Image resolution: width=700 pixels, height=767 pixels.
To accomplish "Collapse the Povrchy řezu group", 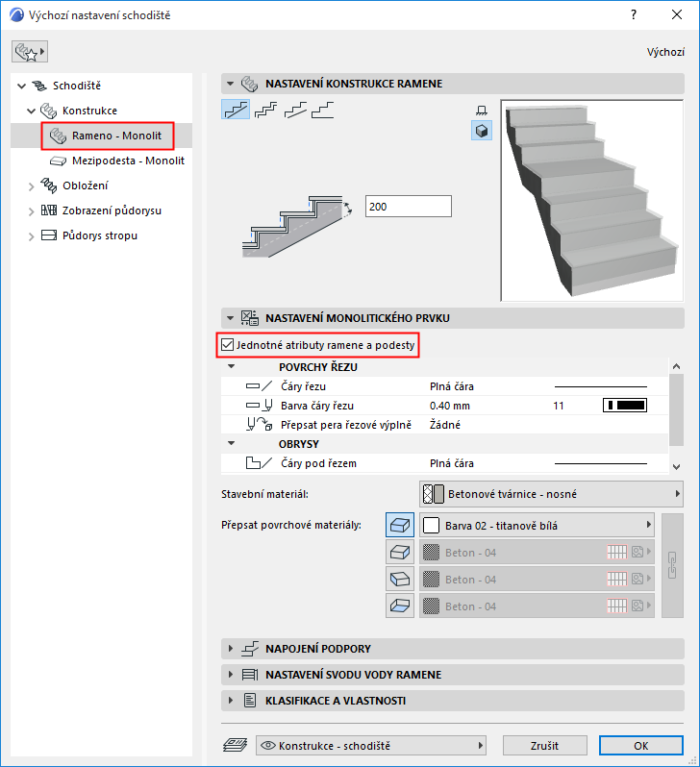I will click(x=232, y=366).
